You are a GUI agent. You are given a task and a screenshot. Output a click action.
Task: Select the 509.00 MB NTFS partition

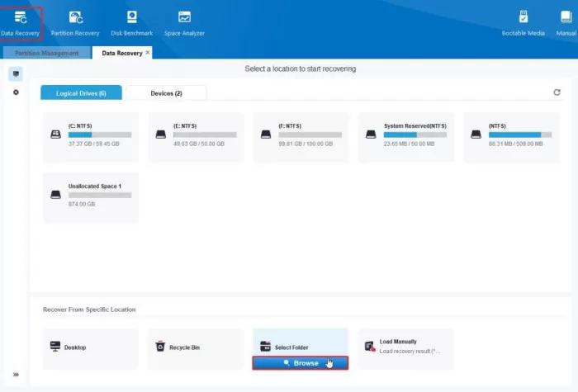point(511,137)
